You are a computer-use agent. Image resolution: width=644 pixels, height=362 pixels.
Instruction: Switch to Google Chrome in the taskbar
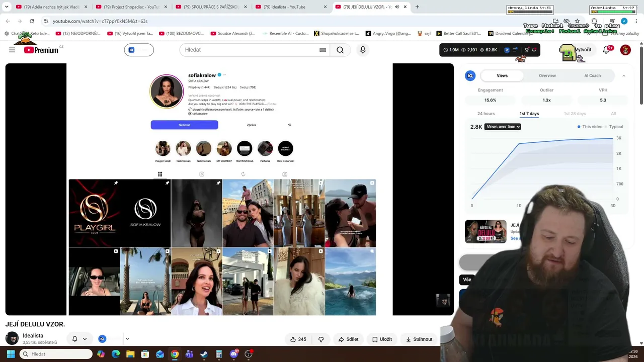175,354
